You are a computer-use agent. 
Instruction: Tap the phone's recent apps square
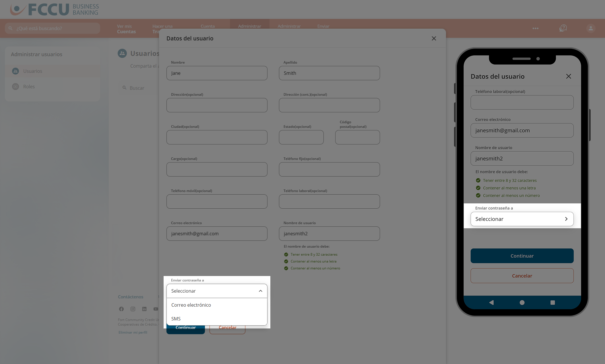(552, 302)
